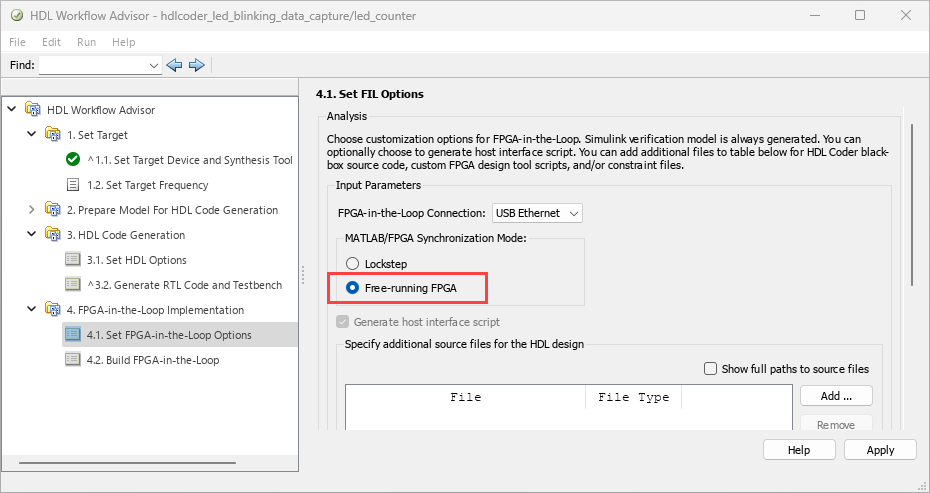Select 4.2. Build FPGA-in-the-Loop item
Screen dimensions: 930x493
tap(153, 360)
